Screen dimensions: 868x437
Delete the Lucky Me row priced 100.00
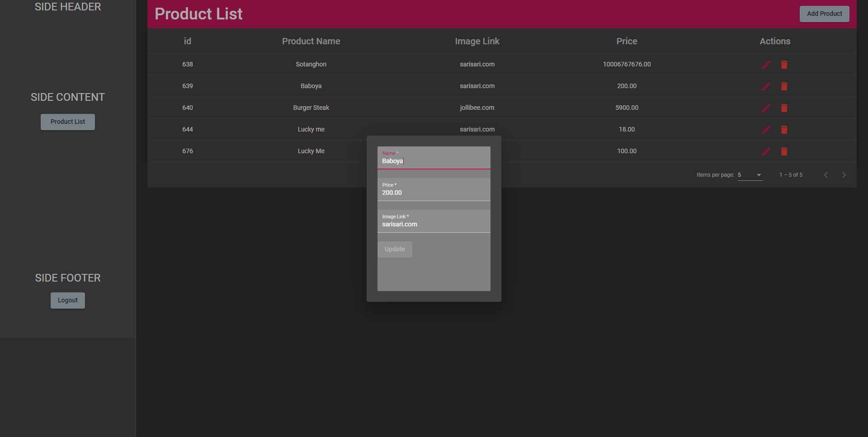pyautogui.click(x=784, y=151)
